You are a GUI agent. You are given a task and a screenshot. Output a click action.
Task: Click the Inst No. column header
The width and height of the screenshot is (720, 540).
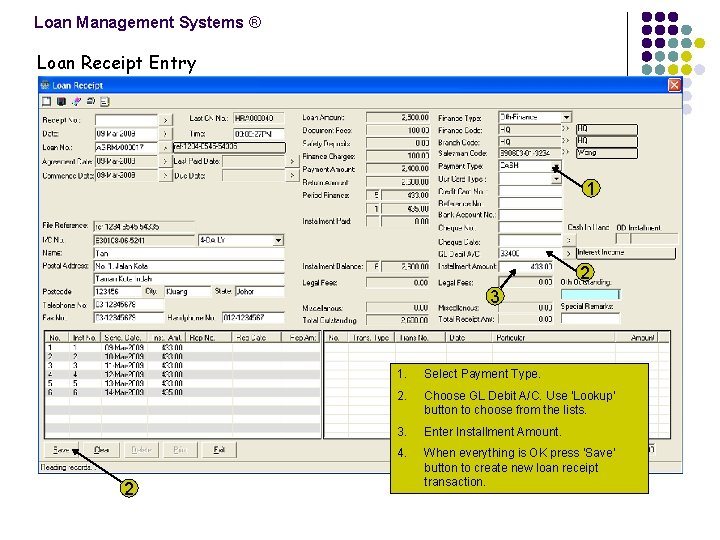(84, 338)
